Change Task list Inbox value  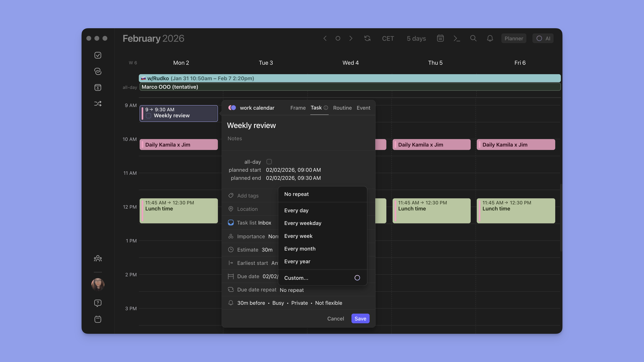264,223
